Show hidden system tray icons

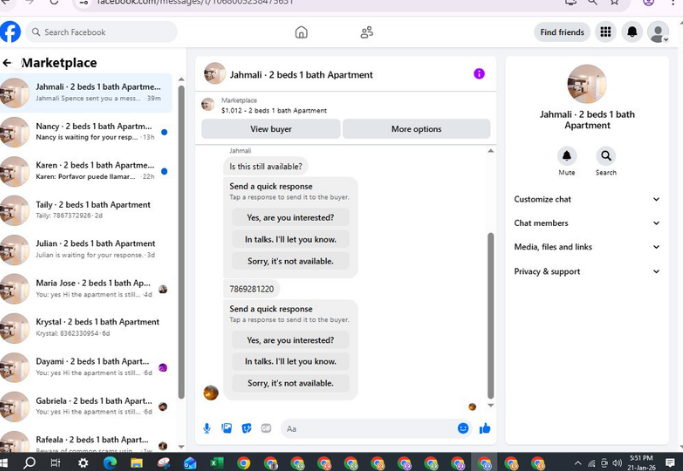point(578,463)
